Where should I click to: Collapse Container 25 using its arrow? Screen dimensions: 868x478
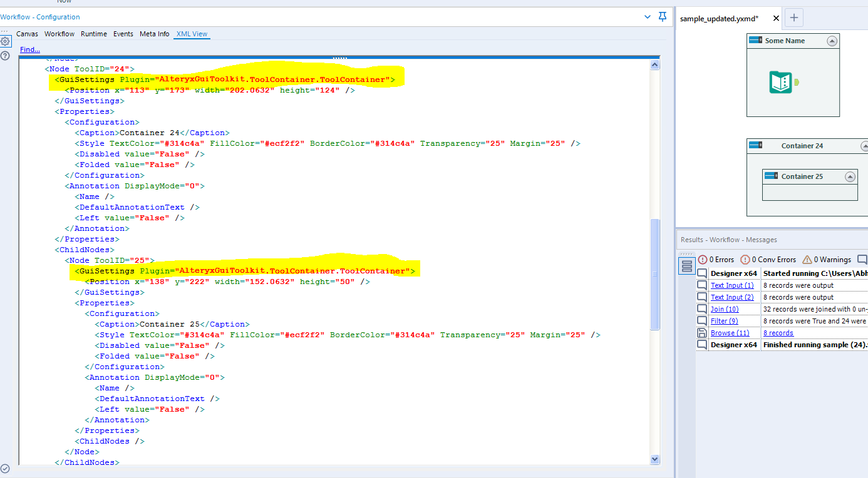coord(850,176)
